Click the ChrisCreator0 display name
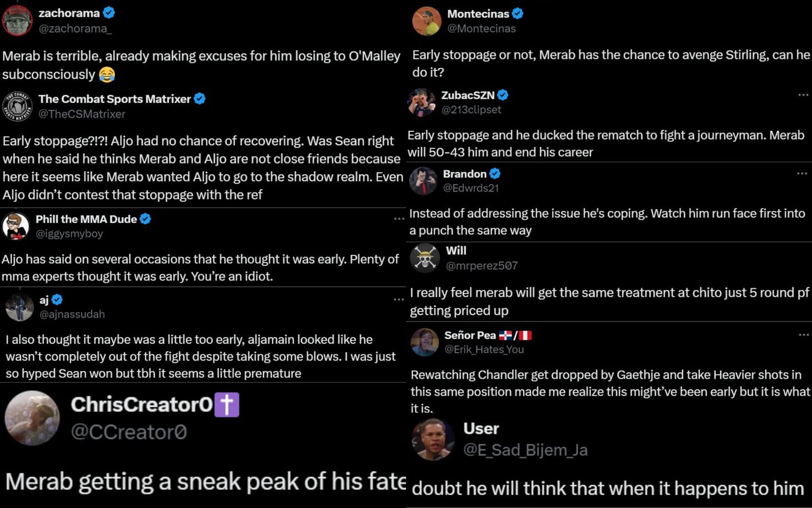Viewport: 812px width, 508px height. click(x=141, y=405)
